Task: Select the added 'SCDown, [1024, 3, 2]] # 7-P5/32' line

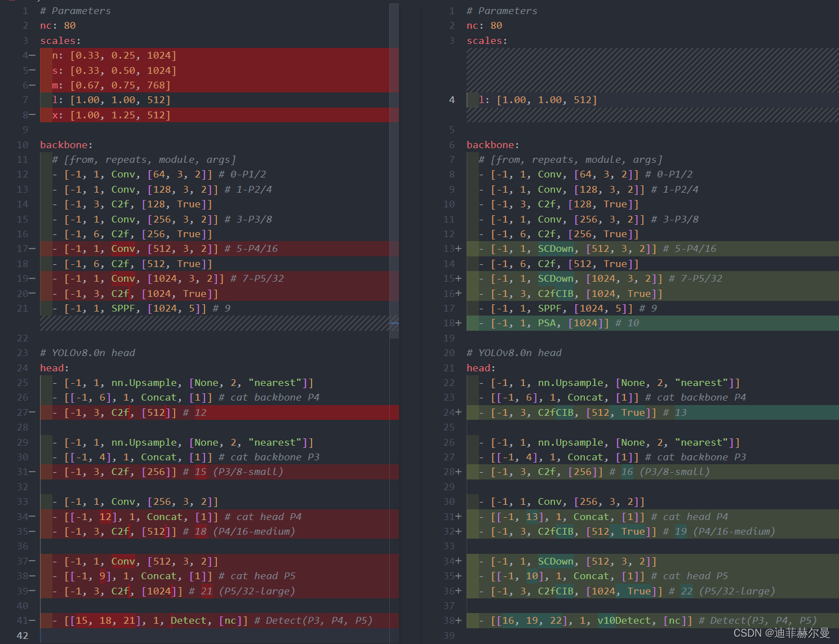Action: 652,278
